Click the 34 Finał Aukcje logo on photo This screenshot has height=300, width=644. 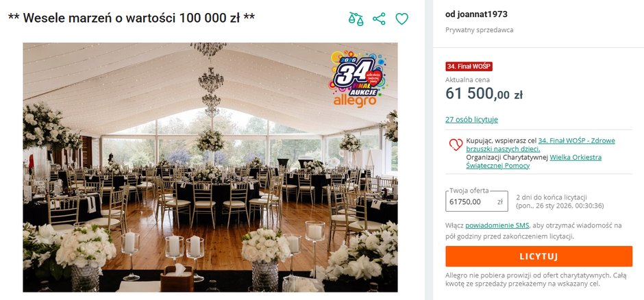coord(358,74)
